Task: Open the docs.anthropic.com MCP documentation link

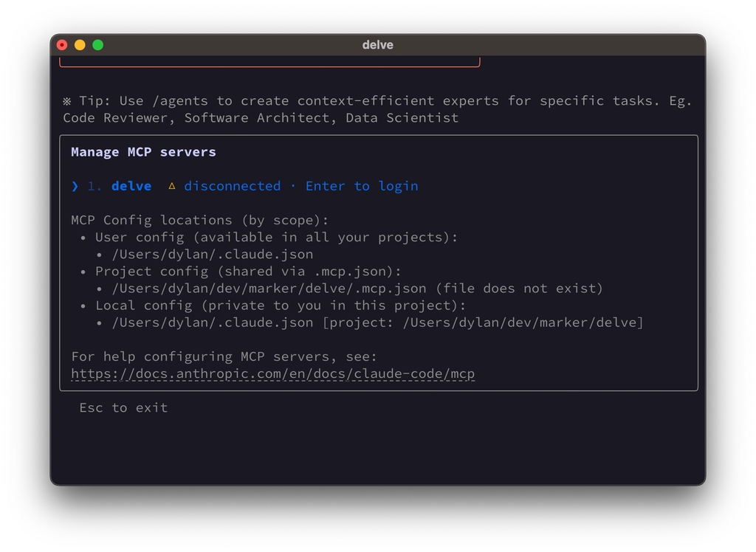Action: click(272, 373)
